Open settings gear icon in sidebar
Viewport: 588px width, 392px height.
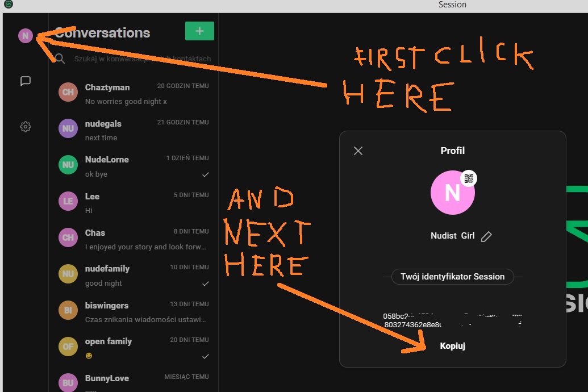pos(26,127)
